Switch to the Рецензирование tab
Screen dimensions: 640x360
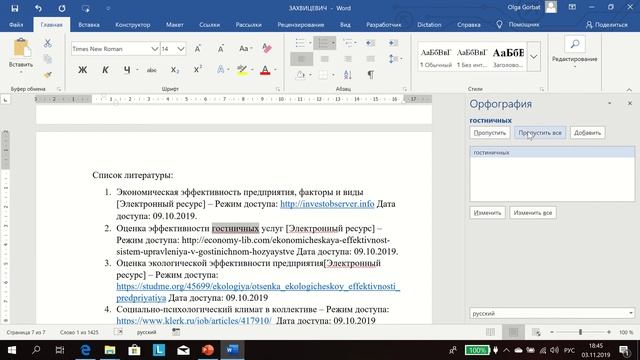pos(300,25)
